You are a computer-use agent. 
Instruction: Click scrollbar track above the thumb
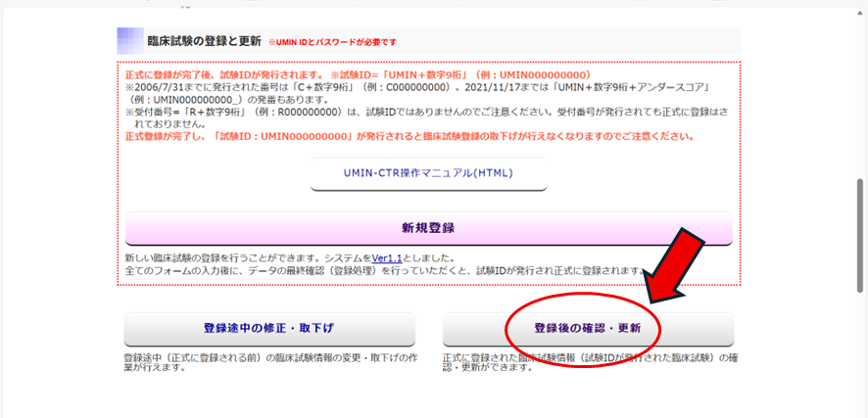tap(859, 98)
